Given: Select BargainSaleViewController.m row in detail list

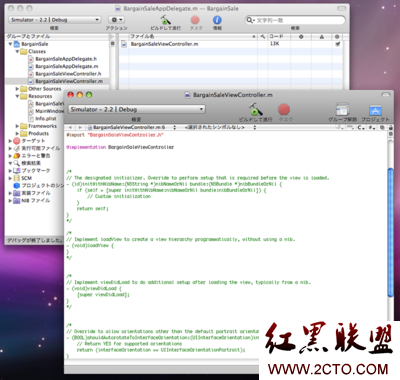Looking at the screenshot, I should (231, 44).
